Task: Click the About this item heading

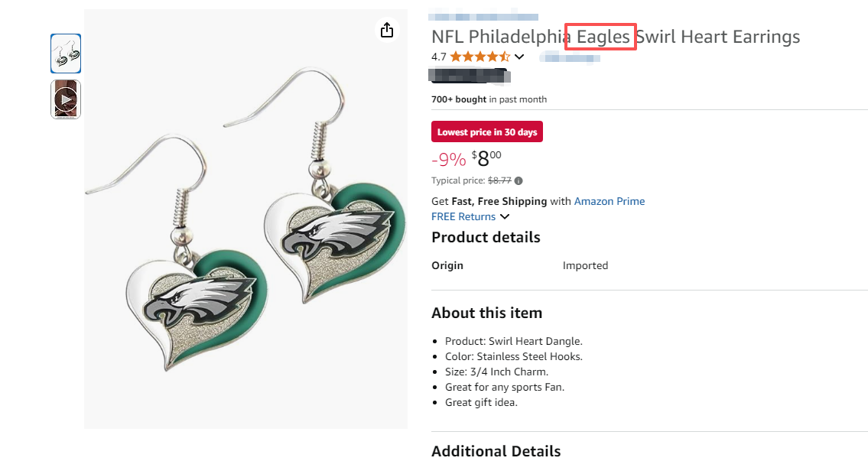Action: (486, 313)
